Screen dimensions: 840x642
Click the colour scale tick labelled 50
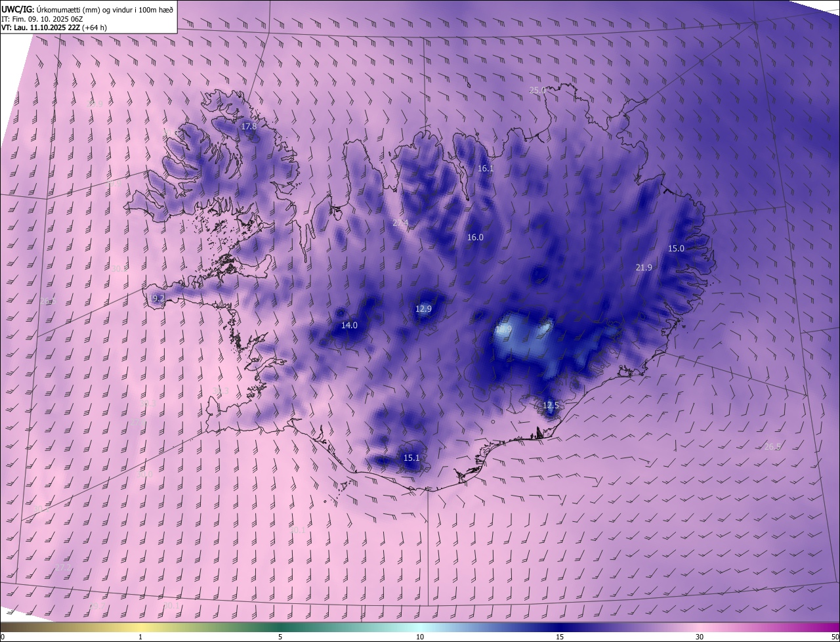[x=835, y=637]
